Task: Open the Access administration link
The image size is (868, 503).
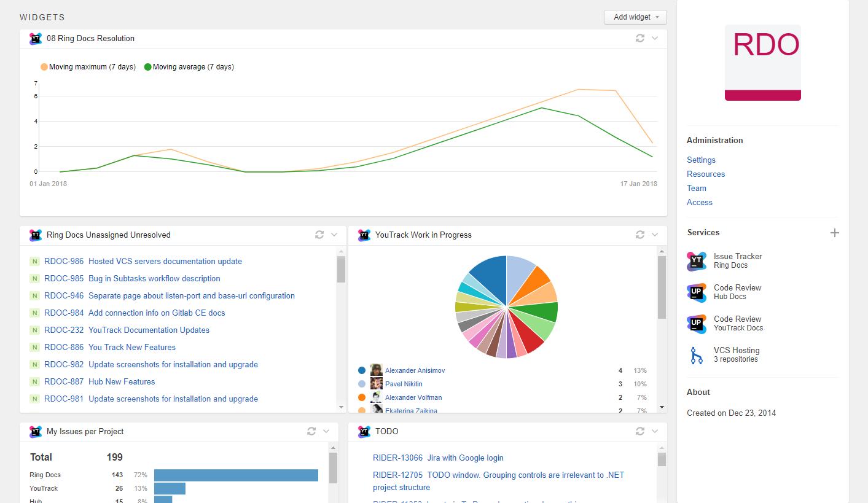Action: 700,203
